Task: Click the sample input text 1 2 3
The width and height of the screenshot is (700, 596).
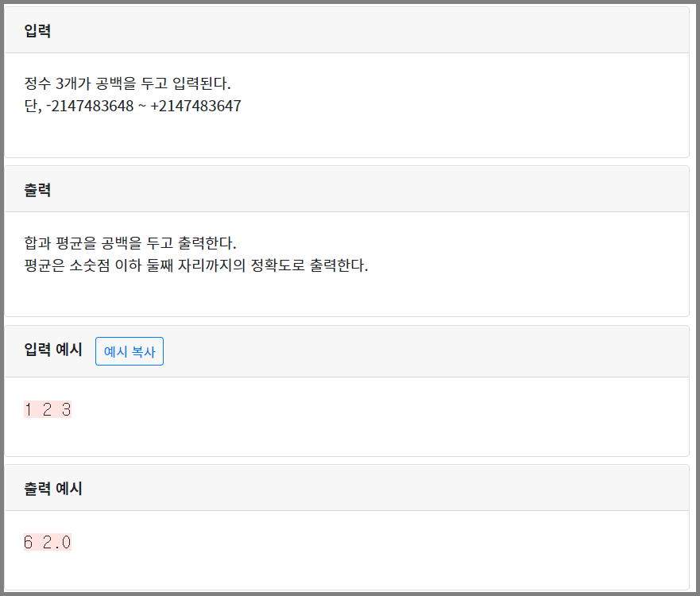Action: (x=48, y=409)
